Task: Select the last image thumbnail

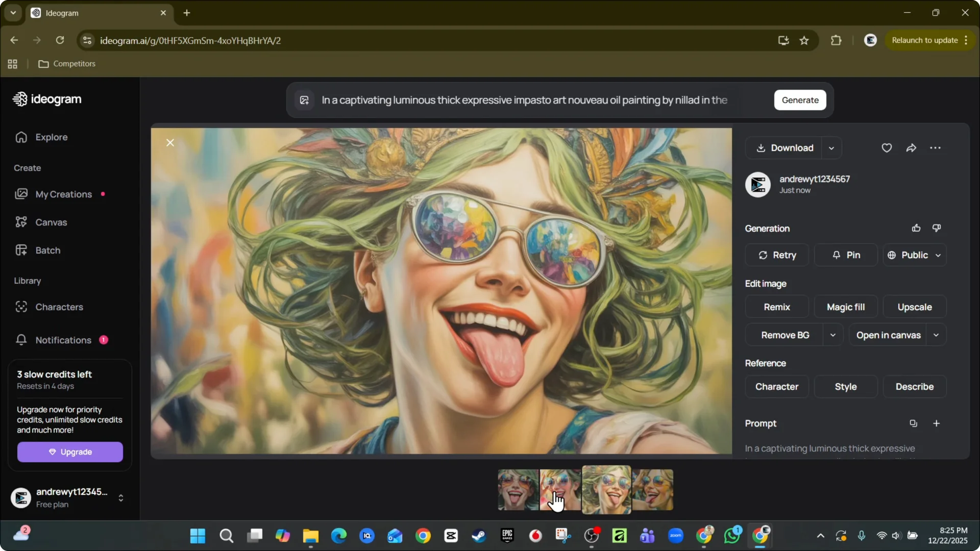Action: click(x=653, y=489)
